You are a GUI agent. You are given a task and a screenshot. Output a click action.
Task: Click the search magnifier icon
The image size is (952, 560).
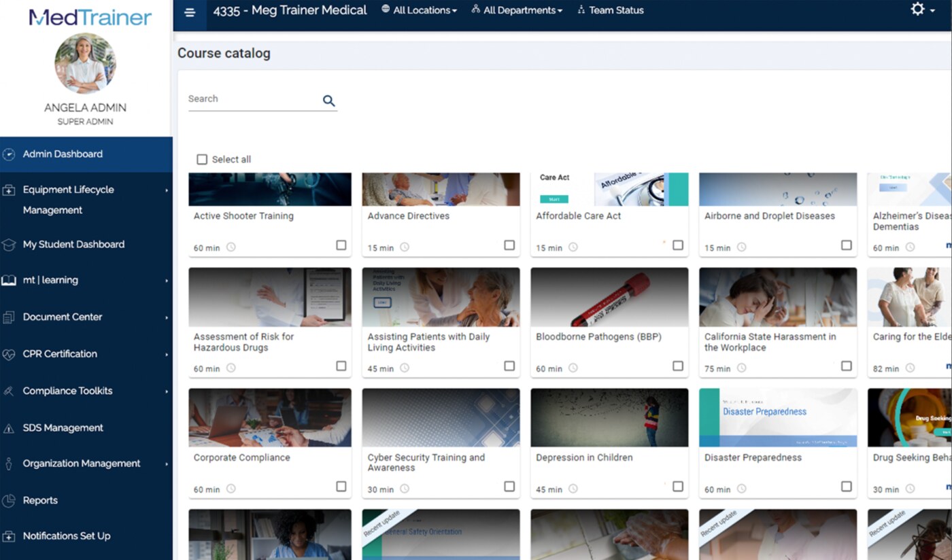point(329,101)
